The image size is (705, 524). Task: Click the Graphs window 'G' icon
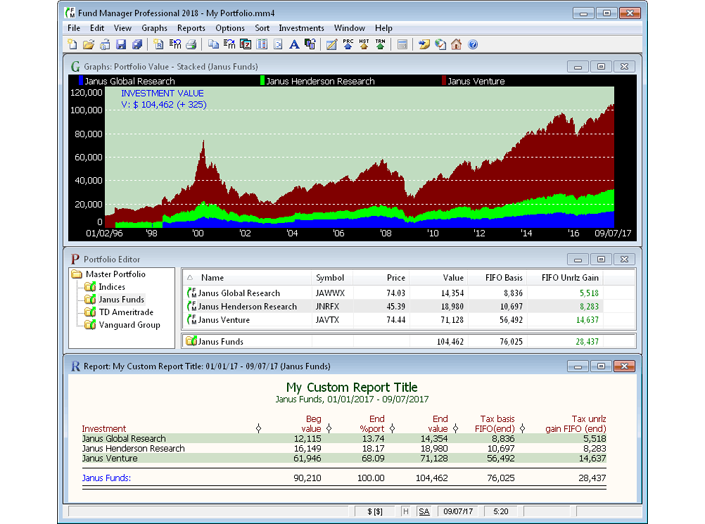tap(76, 67)
